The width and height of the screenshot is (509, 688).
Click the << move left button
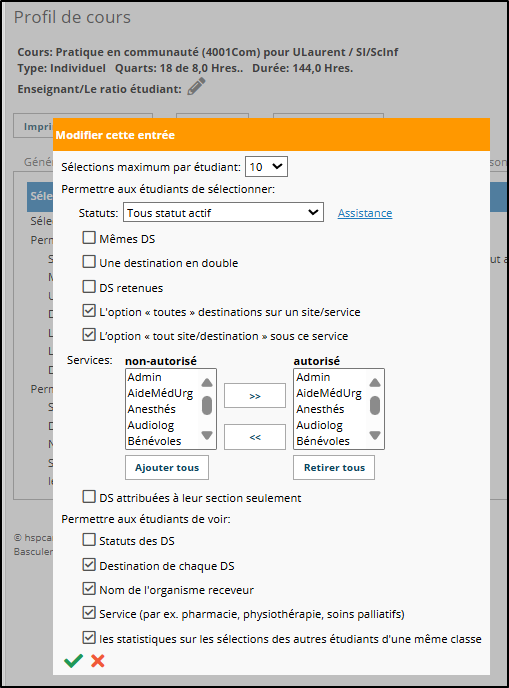tap(255, 437)
